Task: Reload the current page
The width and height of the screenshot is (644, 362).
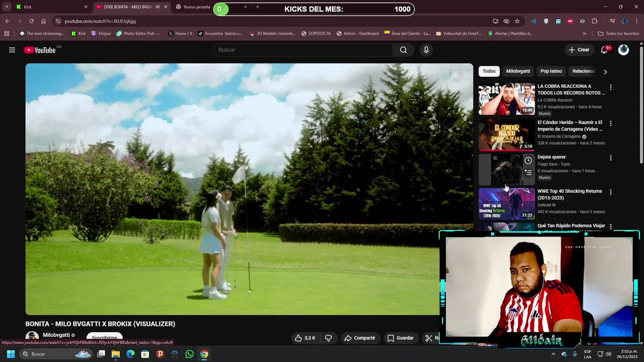Action: coord(31,21)
